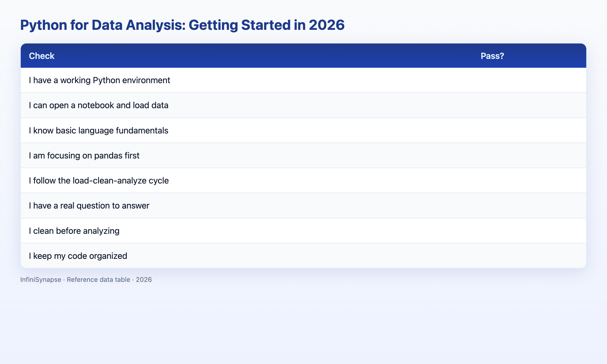
Task: Select 'I know basic language fundamentals' row
Action: tap(303, 130)
